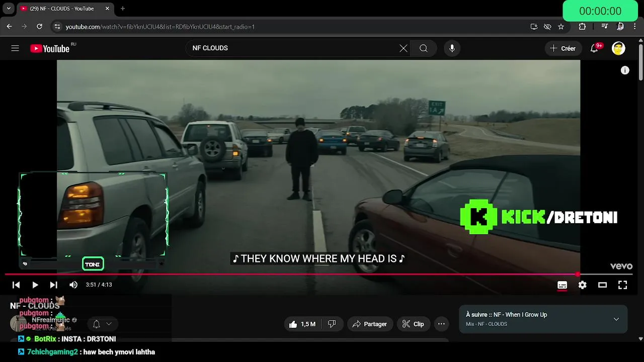The image size is (644, 362).
Task: Go to the YouTube home logo
Action: (50, 48)
